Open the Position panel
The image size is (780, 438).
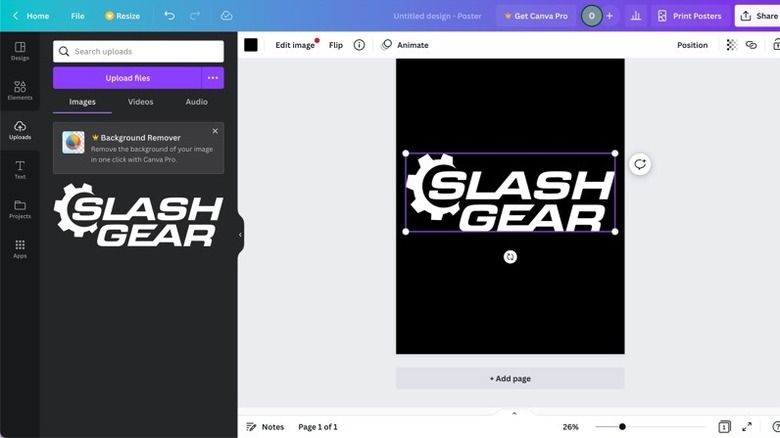(x=692, y=45)
